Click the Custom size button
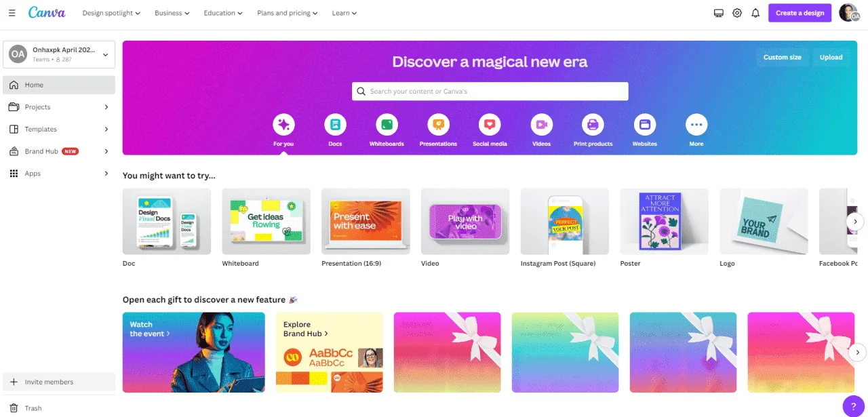This screenshot has width=868, height=417. [782, 57]
